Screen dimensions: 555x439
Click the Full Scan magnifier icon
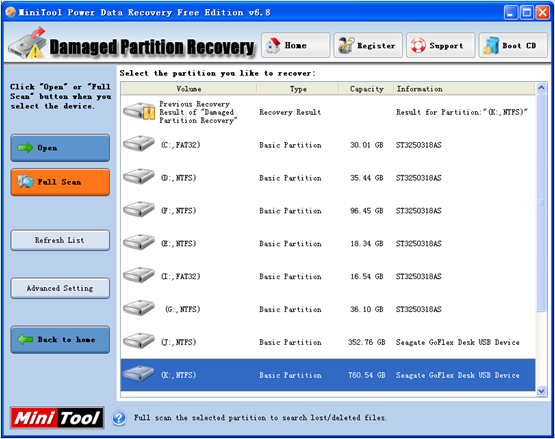[25, 181]
